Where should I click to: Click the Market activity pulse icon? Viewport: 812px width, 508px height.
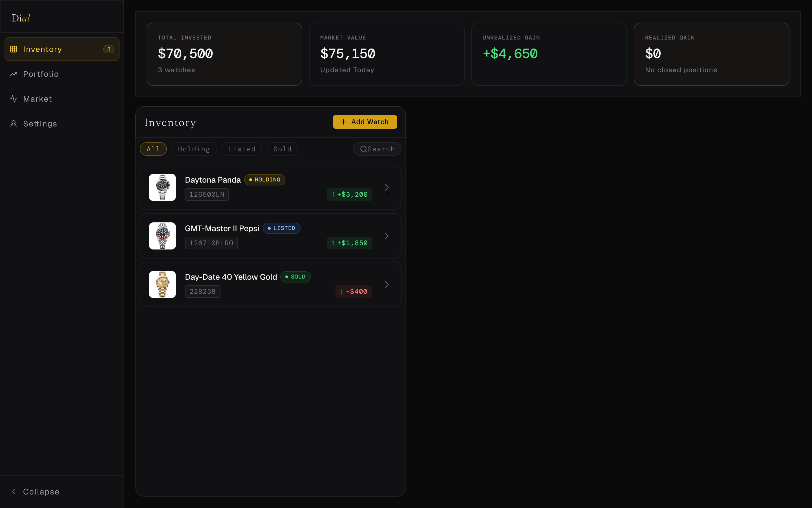[x=14, y=99]
